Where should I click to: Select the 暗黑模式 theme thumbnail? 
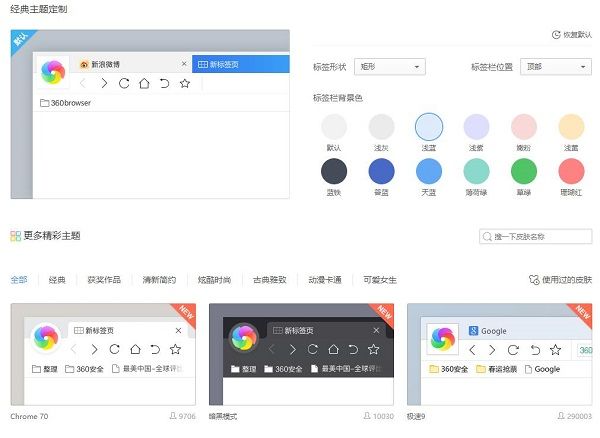click(x=301, y=353)
